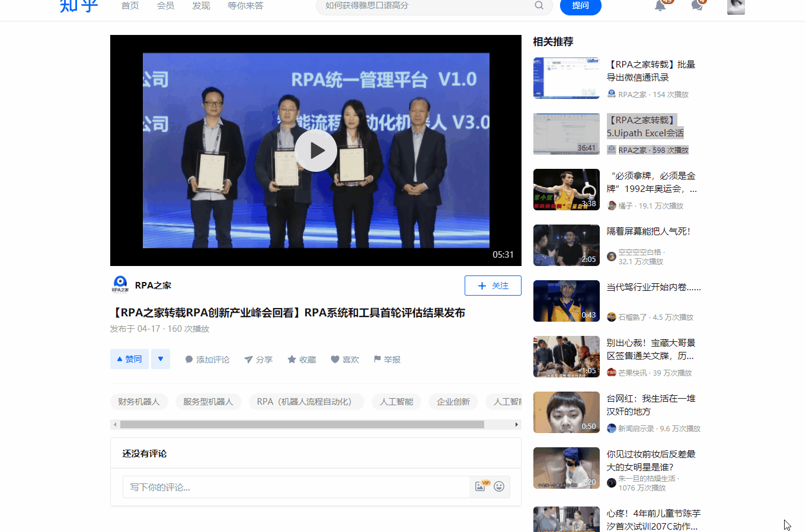
Task: Click the video title 【RPA之家转载RPA创新产业峰会回看】
Action: click(288, 313)
